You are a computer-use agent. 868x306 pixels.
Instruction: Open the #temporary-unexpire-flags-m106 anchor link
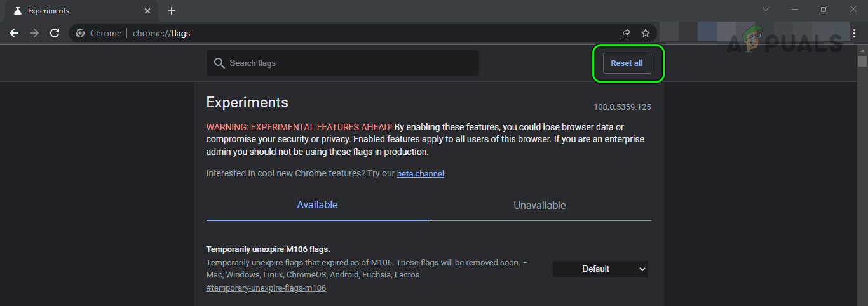click(266, 288)
